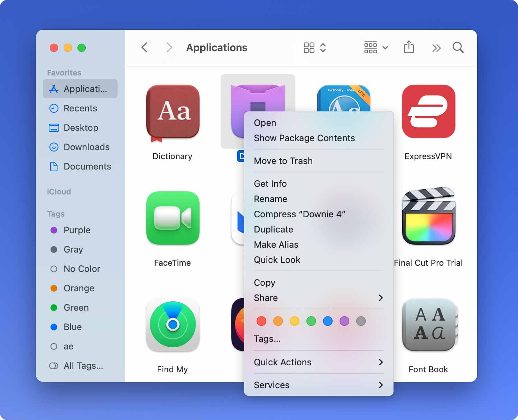Expand the Share submenu

(380, 298)
